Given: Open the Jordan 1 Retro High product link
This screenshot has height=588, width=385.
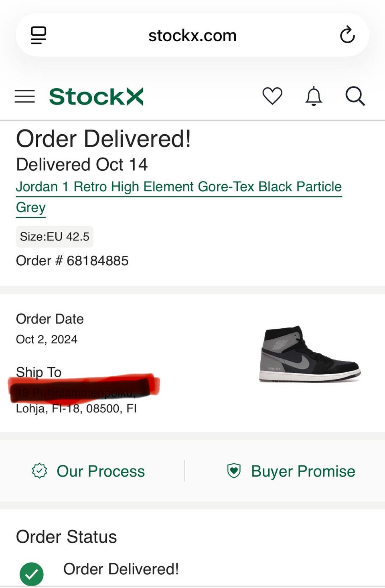Looking at the screenshot, I should pos(178,187).
